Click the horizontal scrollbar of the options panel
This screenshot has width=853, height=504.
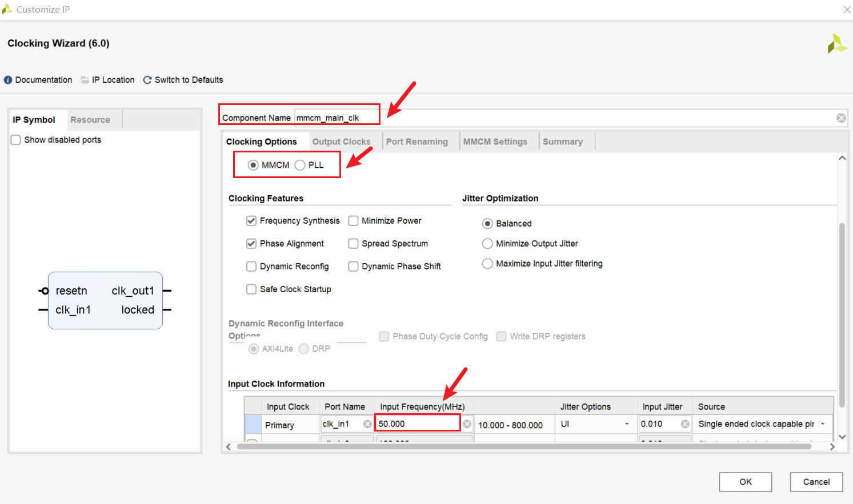click(524, 446)
